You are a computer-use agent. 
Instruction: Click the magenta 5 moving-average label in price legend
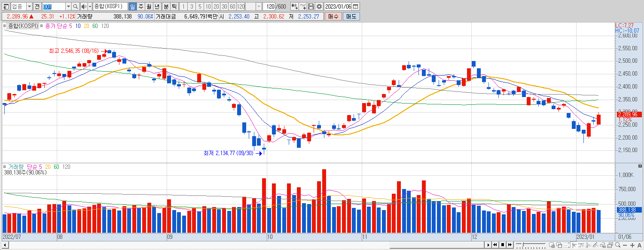click(70, 26)
